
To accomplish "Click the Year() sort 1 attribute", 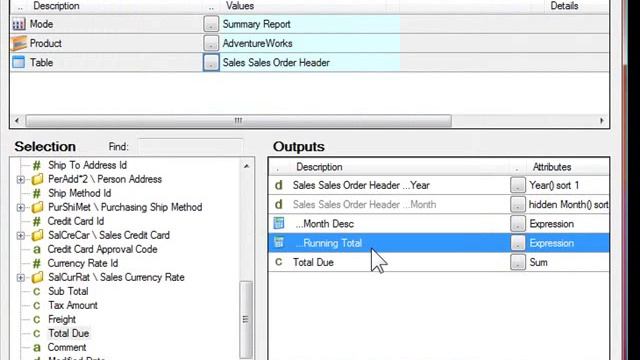I will click(x=554, y=185).
